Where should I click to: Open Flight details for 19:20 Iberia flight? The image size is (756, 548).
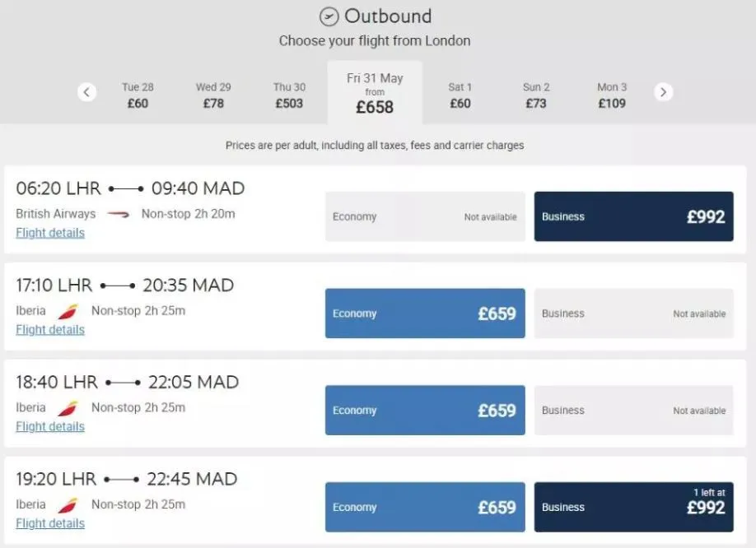[x=50, y=523]
